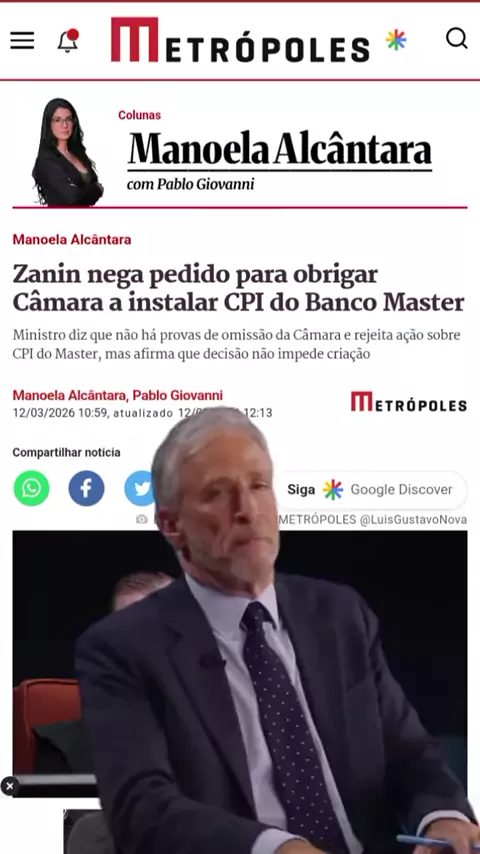Share the article on Twitter

click(x=140, y=489)
